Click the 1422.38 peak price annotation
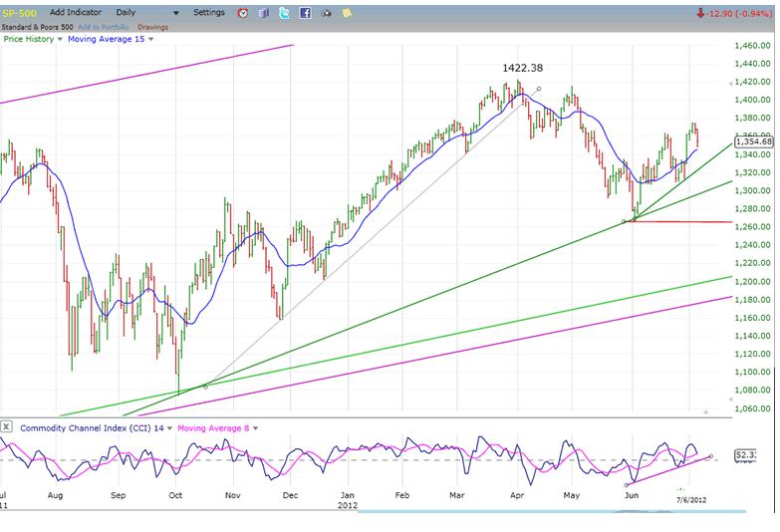Image resolution: width=780 pixels, height=532 pixels. (522, 68)
